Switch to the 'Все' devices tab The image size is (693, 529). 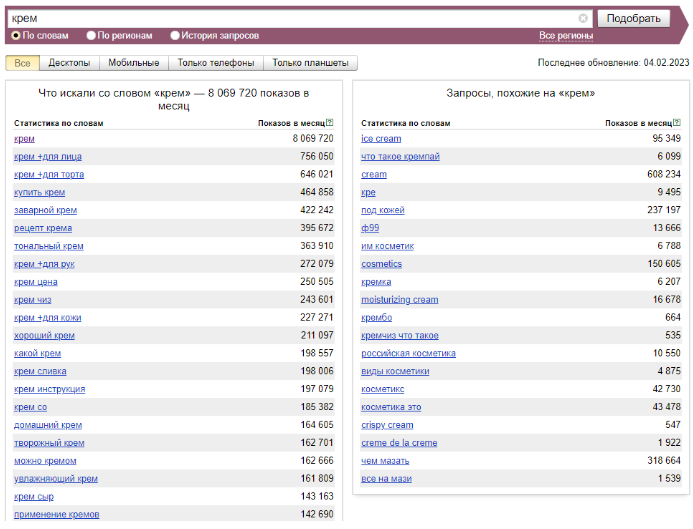point(23,63)
